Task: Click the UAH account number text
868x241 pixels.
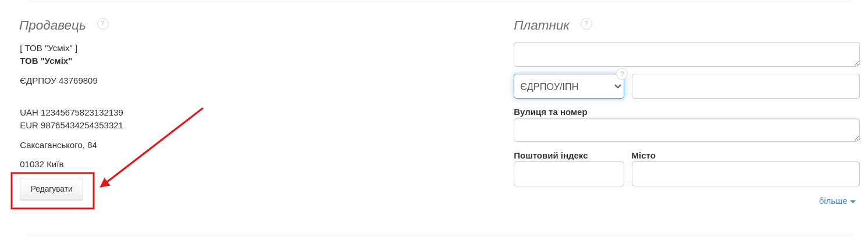Action: tap(72, 113)
